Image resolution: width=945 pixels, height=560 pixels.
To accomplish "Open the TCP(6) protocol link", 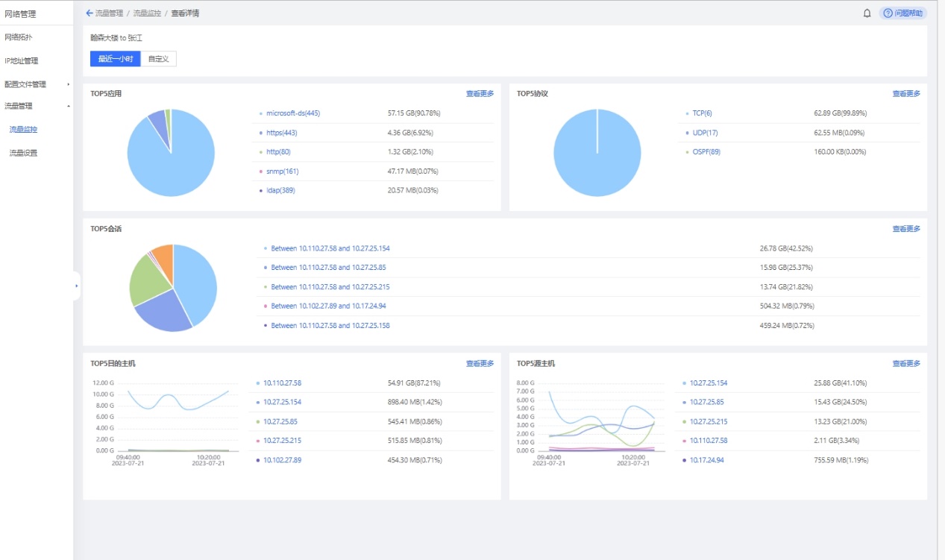I will (702, 113).
